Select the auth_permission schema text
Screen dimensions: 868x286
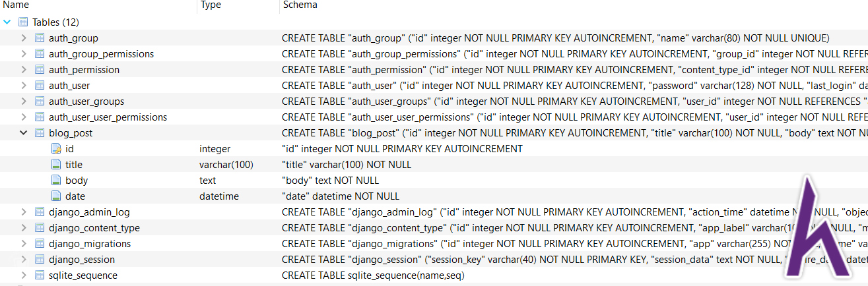[574, 70]
